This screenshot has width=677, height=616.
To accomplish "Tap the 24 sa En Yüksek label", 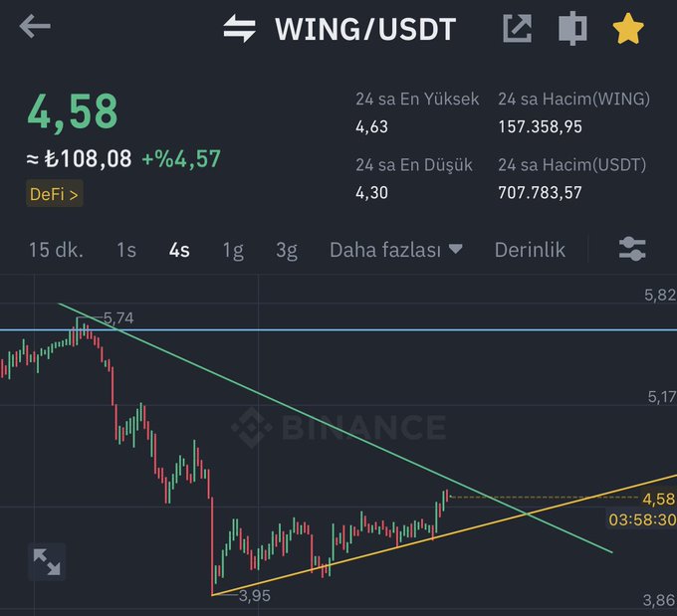I will pos(417,99).
